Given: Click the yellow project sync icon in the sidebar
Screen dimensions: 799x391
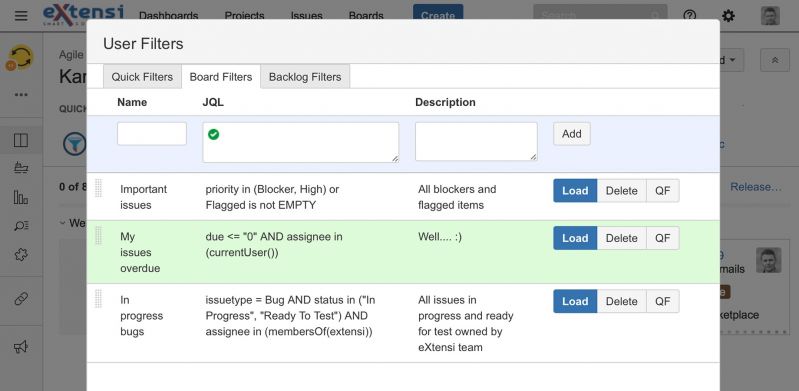Looking at the screenshot, I should [21, 57].
